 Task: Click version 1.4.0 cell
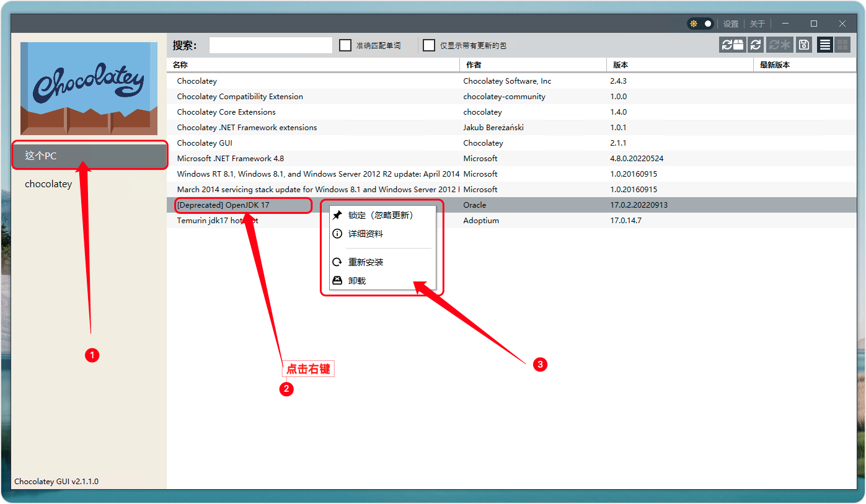click(x=619, y=112)
